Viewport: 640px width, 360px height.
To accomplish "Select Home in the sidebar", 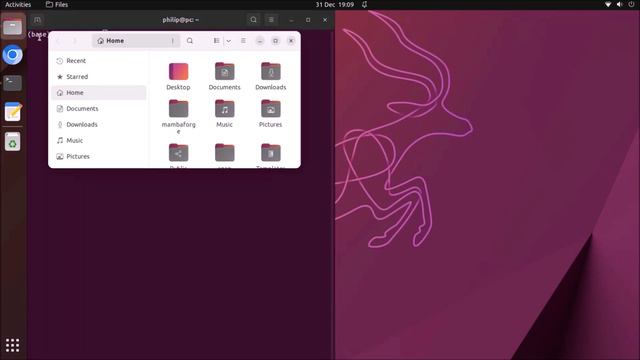I will (x=99, y=93).
